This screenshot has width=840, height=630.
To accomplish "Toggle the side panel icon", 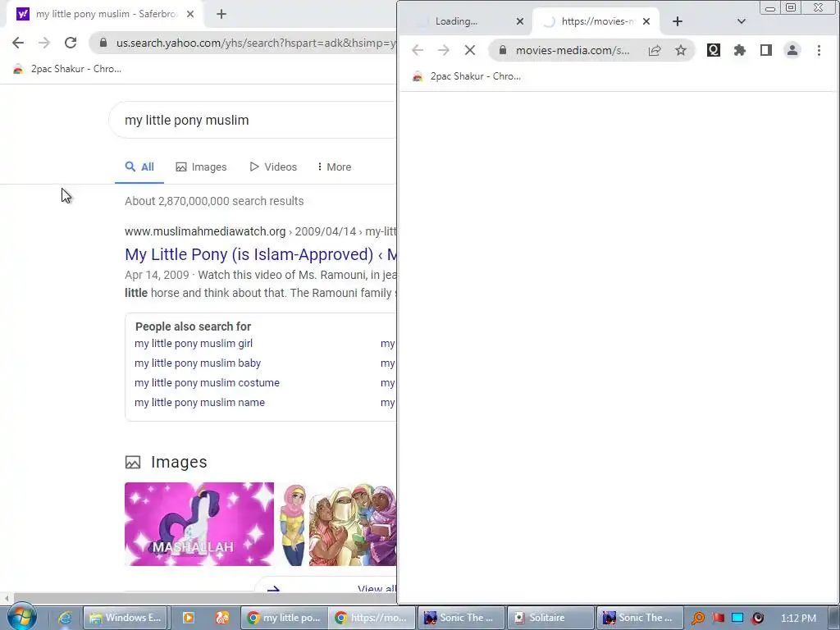I will click(766, 50).
